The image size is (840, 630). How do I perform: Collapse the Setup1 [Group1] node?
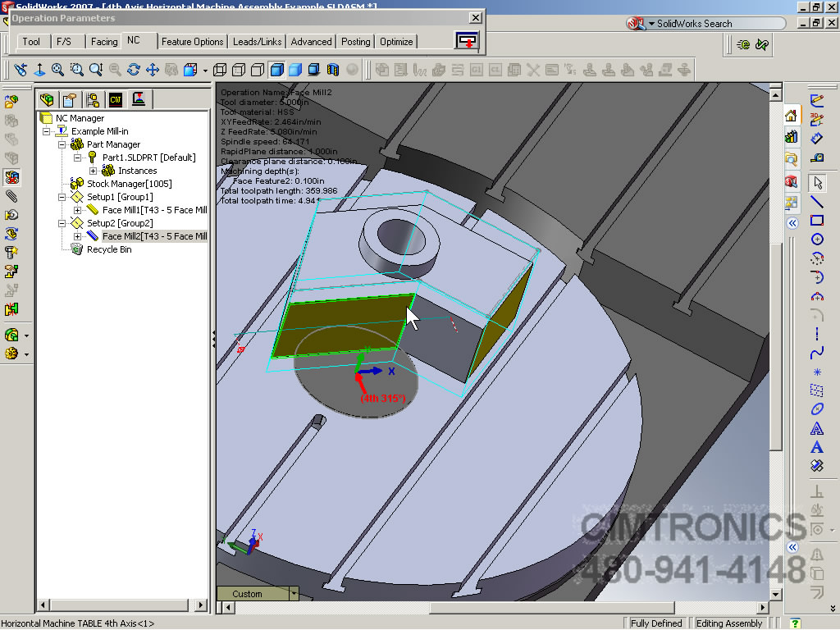pyautogui.click(x=62, y=197)
